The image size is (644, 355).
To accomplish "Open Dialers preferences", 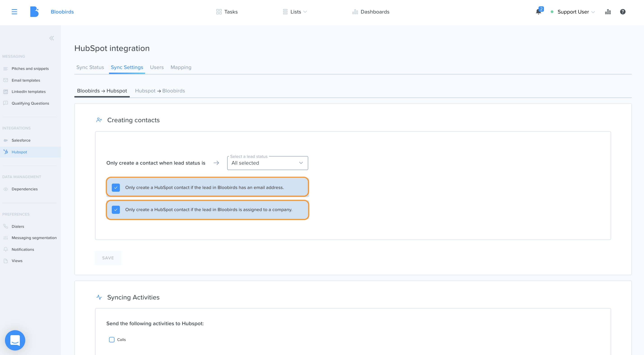I will click(18, 226).
